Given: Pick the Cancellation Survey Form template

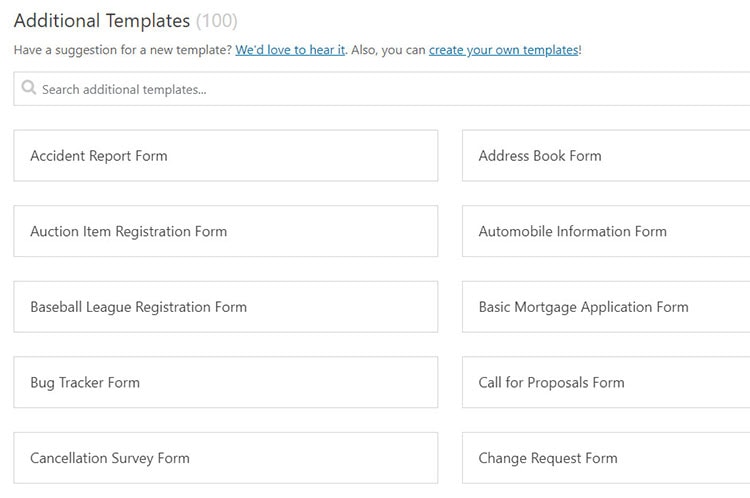Looking at the screenshot, I should tap(225, 458).
